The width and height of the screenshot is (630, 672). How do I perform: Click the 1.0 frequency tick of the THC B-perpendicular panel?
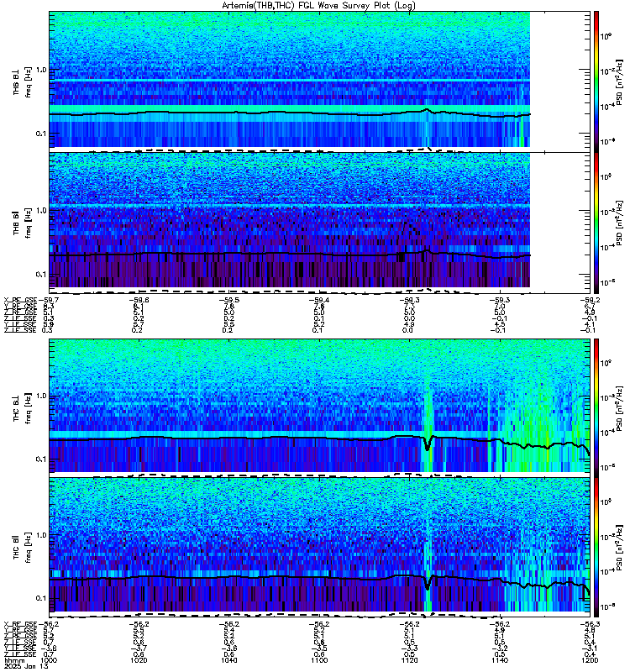tap(41, 396)
